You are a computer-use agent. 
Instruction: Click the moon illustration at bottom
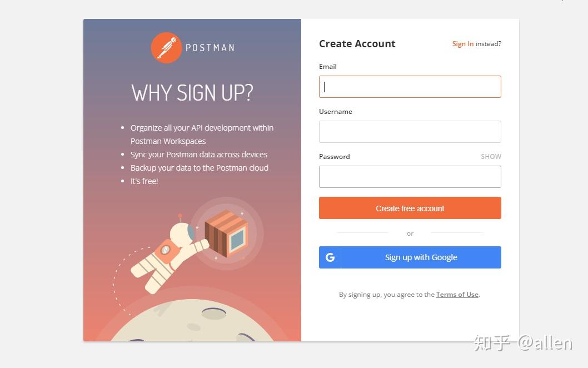[x=192, y=320]
